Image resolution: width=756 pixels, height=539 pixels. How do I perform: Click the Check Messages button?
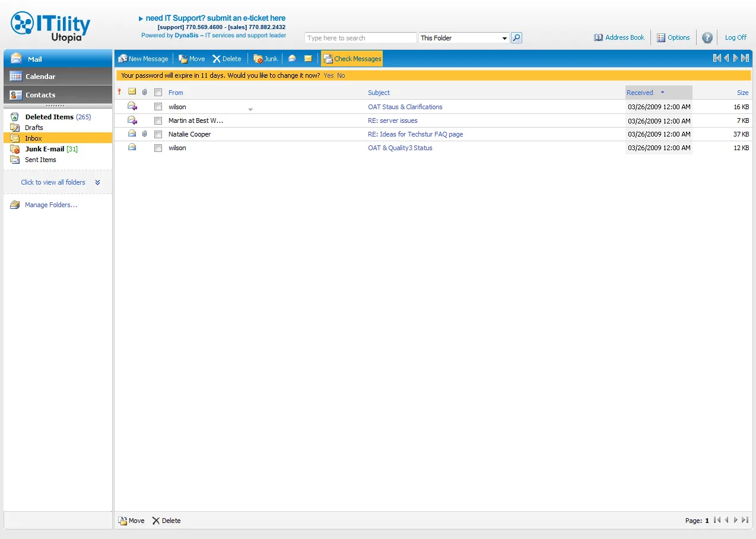coord(352,59)
